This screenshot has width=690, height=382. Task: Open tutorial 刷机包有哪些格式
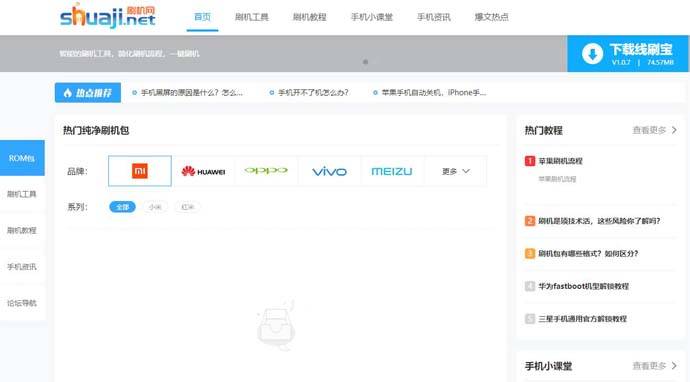click(588, 253)
